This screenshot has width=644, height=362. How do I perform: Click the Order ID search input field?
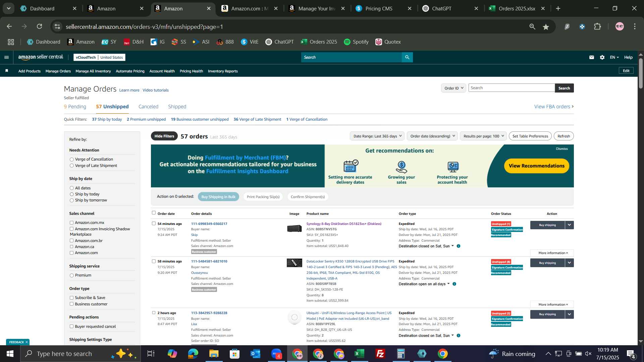click(x=512, y=88)
